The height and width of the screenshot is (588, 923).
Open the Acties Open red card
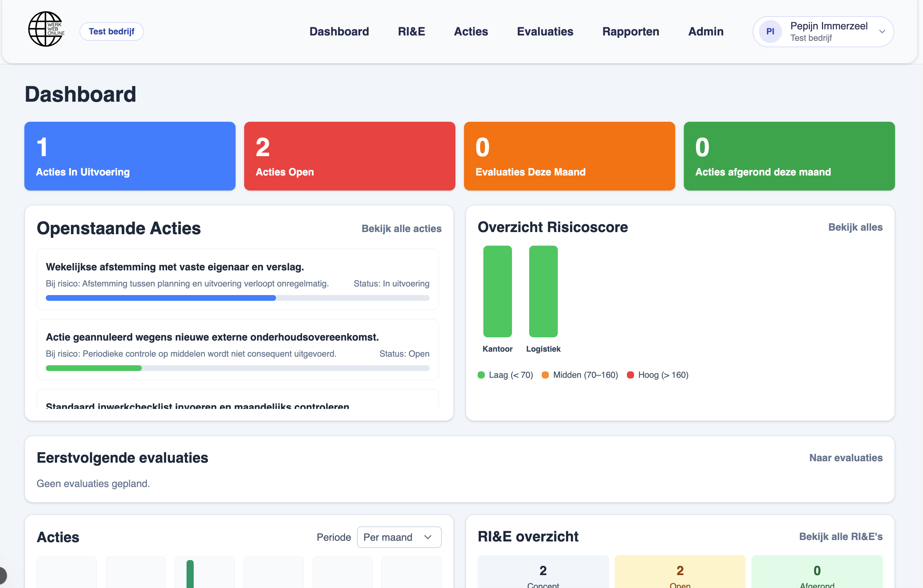coord(349,156)
